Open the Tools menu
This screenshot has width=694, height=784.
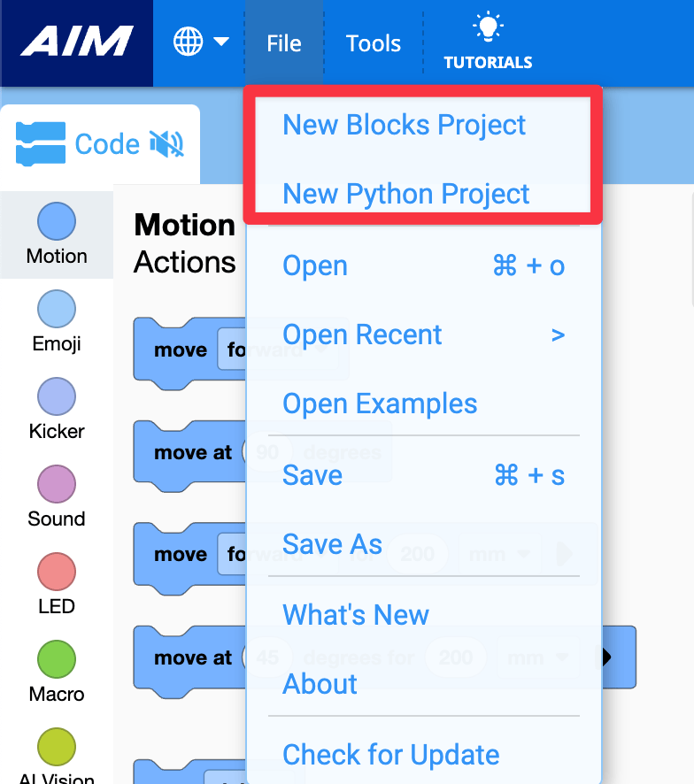pos(374,43)
